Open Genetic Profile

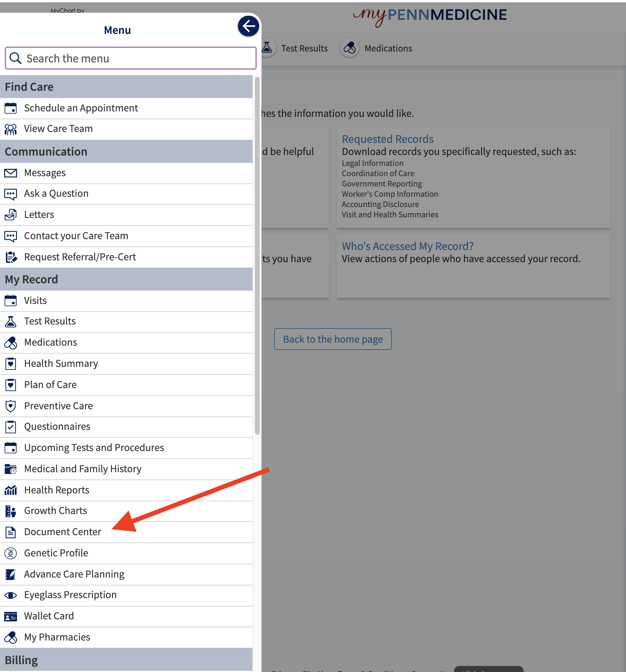tap(126, 553)
